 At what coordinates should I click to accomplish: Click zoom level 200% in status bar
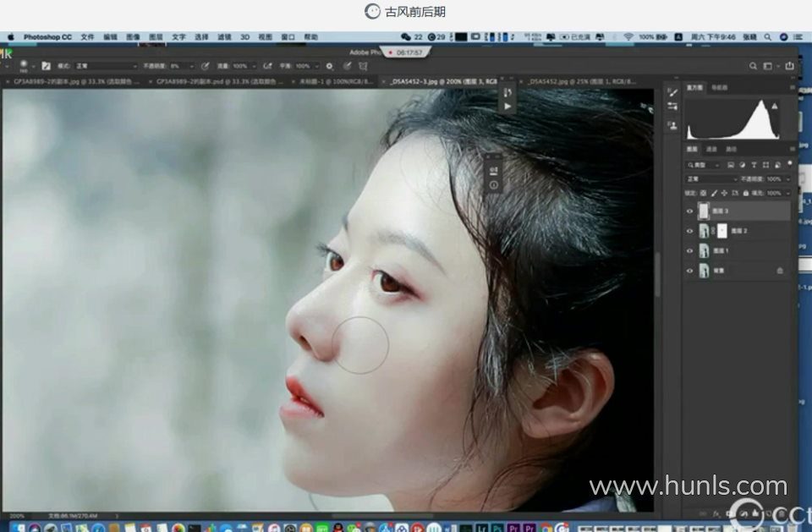tap(17, 516)
